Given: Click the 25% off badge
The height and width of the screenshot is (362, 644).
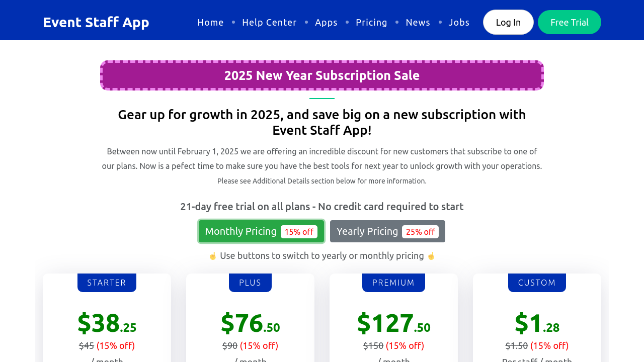Looking at the screenshot, I should (x=420, y=232).
